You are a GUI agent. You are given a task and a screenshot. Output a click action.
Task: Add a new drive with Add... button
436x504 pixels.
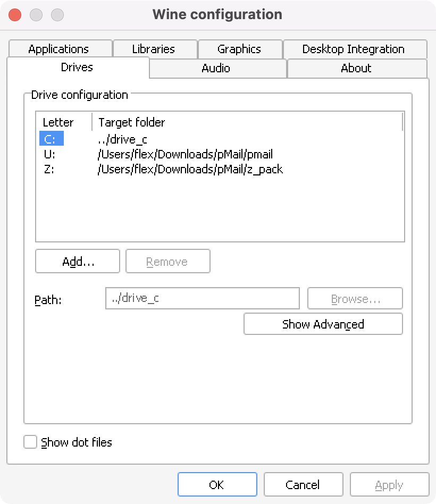(x=78, y=261)
